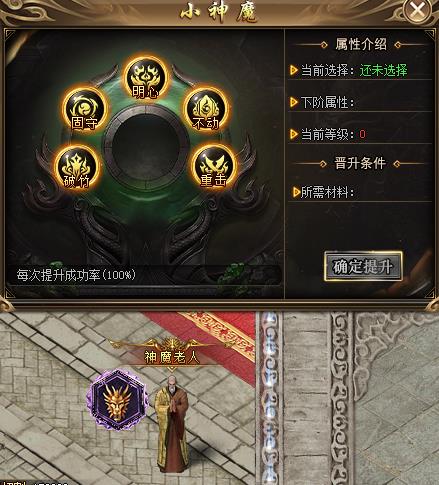Select the 重击 skill orb
439x485 pixels.
(x=214, y=167)
